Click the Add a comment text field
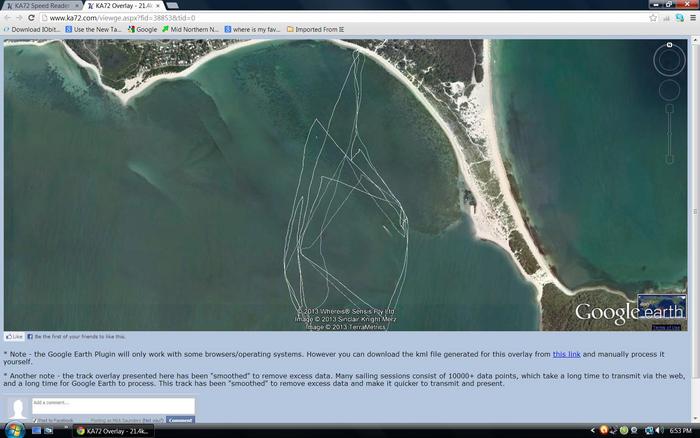 (x=112, y=404)
